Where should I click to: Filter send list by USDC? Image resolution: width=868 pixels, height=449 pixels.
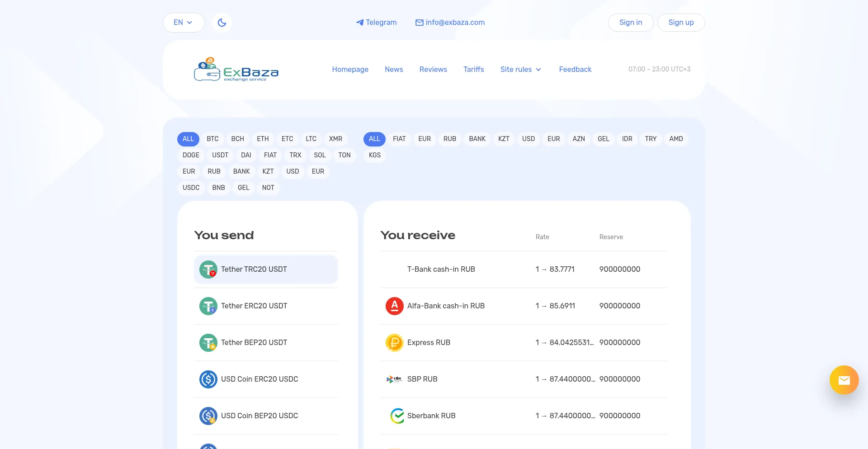[191, 188]
